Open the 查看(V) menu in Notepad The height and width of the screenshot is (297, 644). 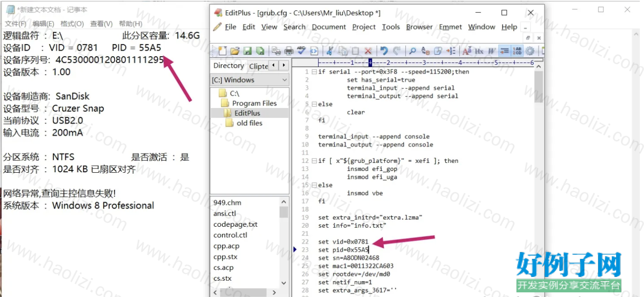click(101, 24)
